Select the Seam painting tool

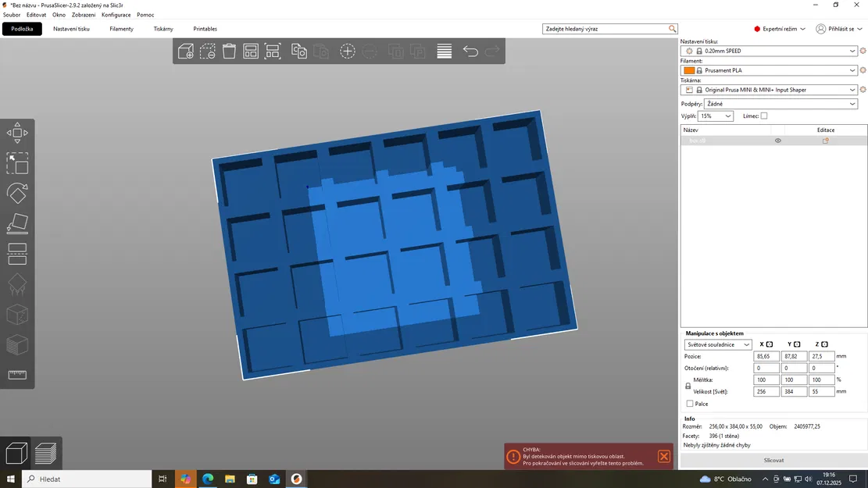click(x=17, y=315)
